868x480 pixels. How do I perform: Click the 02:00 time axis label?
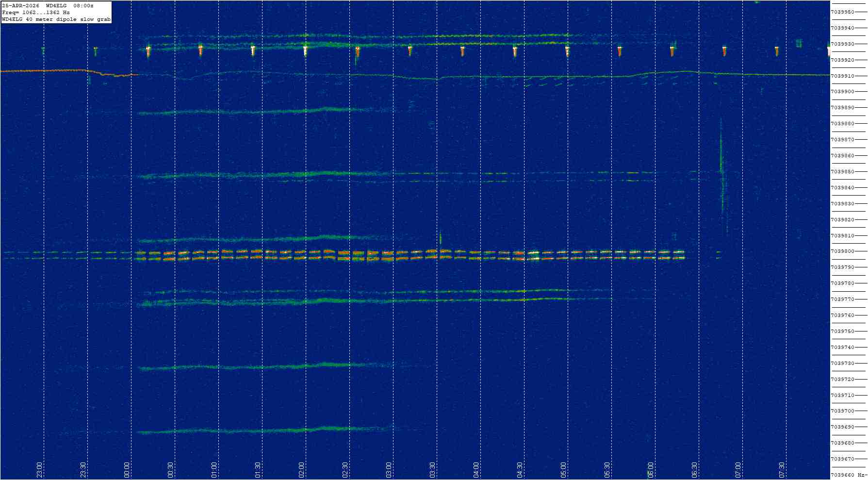click(x=301, y=470)
